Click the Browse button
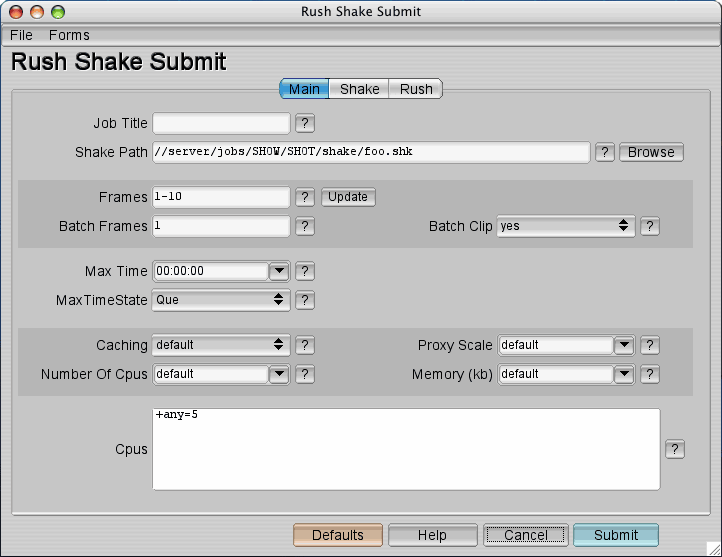722x557 pixels. [x=651, y=152]
